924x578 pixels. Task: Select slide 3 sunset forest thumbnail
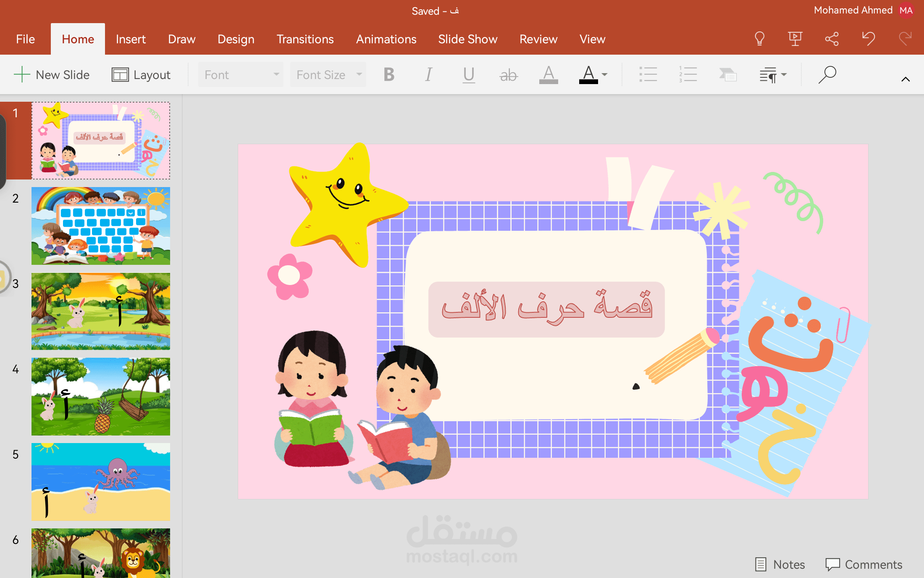coord(101,311)
